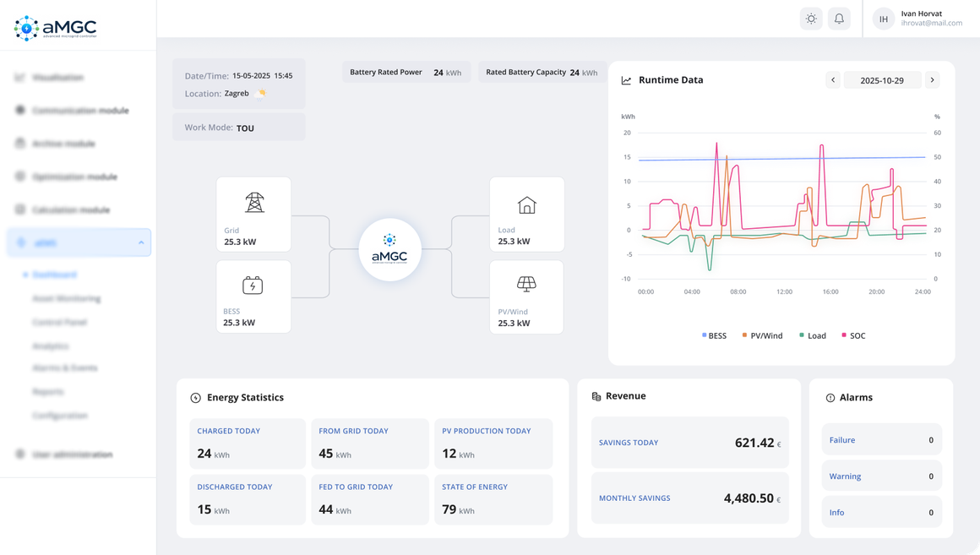Open notifications bell icon
Viewport: 980px width, 555px height.
pyautogui.click(x=839, y=19)
